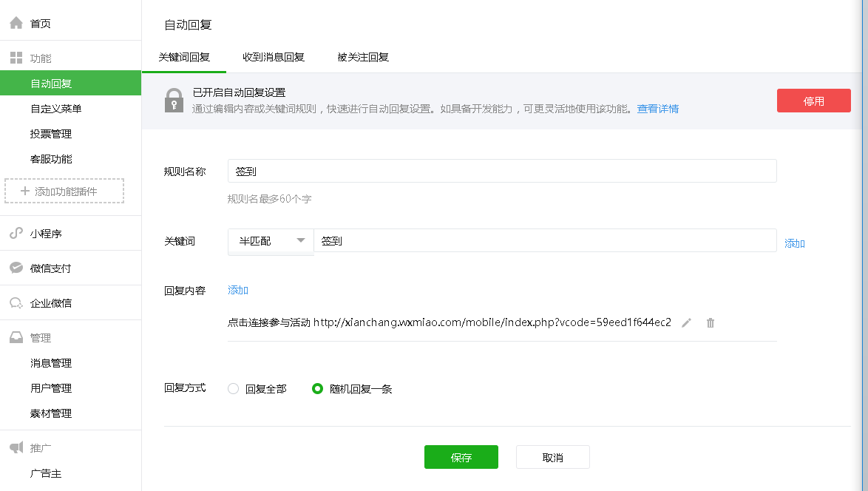Click the 微信支付 icon in sidebar
868x491 pixels.
point(16,268)
